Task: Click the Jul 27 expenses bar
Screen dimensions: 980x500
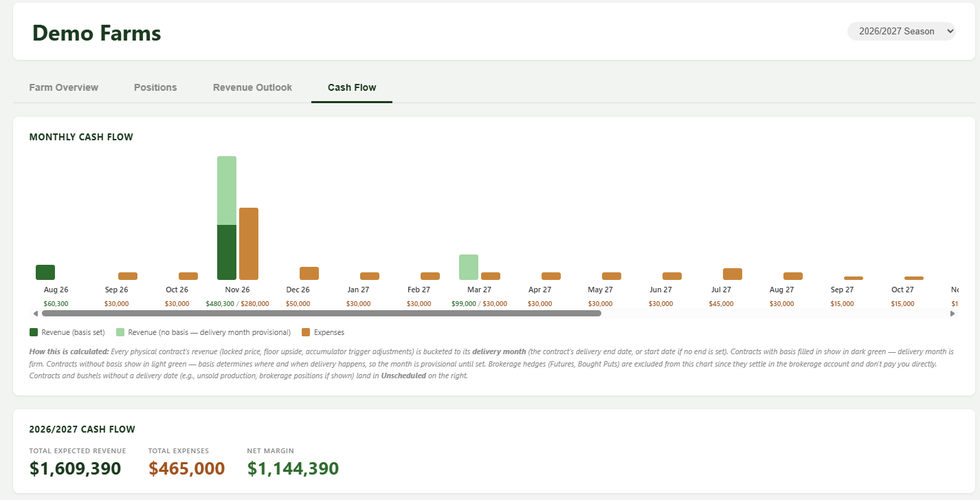Action: tap(733, 274)
